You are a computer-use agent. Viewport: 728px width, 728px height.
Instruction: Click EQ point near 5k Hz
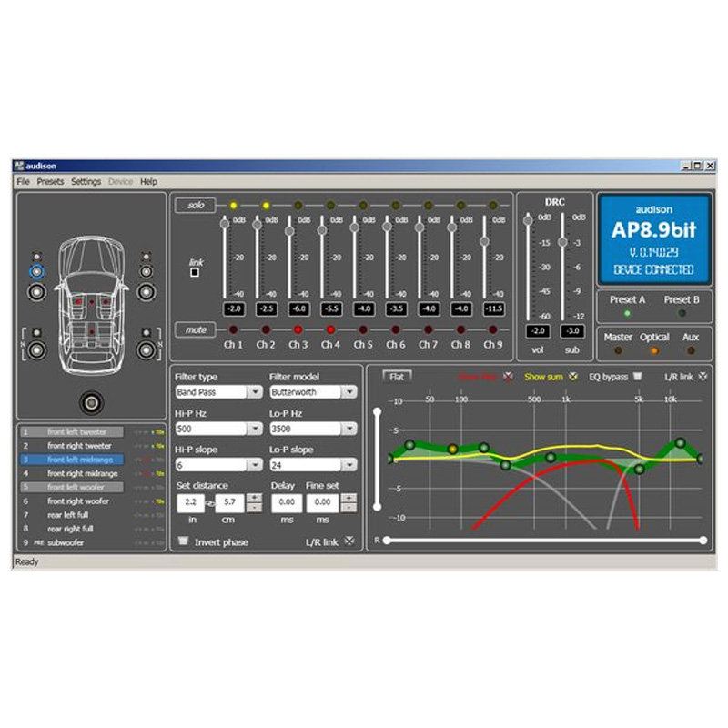(640, 470)
